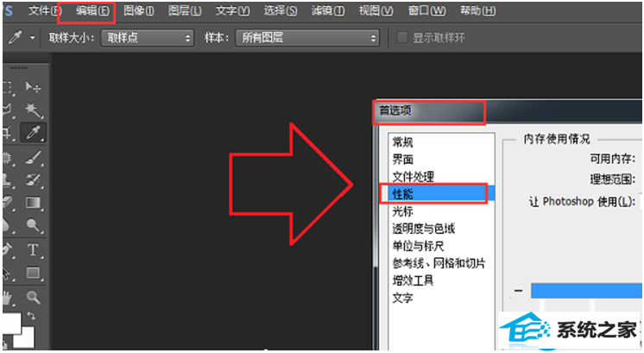Click the memory usage blue slider bar

pyautogui.click(x=586, y=291)
